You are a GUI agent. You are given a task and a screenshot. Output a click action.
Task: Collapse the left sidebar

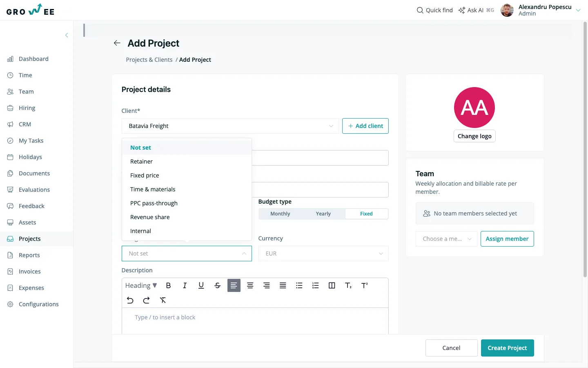coord(67,35)
